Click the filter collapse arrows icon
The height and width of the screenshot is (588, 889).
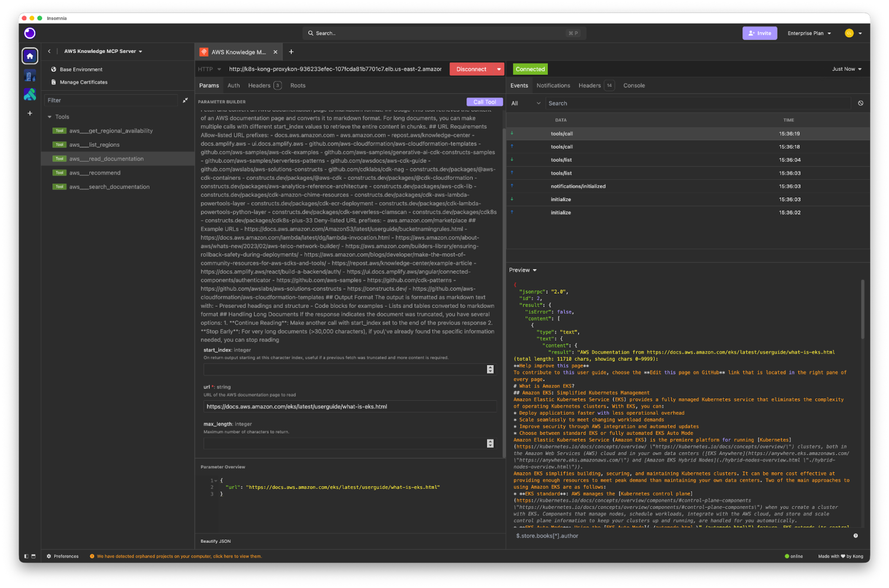pos(185,100)
